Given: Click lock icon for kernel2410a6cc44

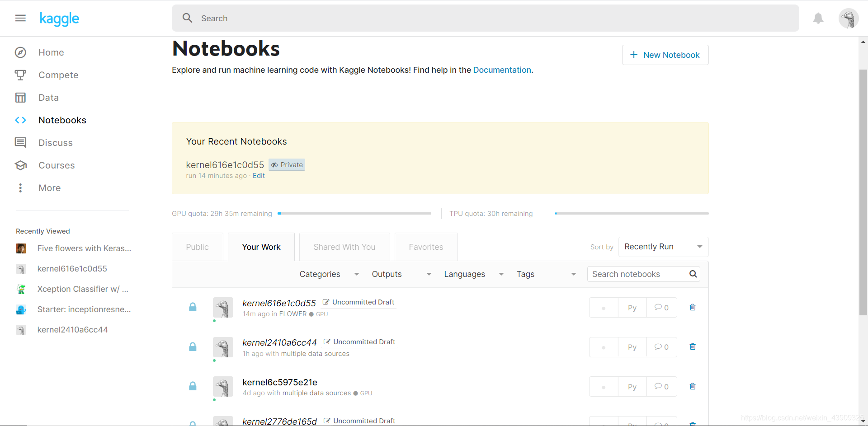Looking at the screenshot, I should 193,346.
